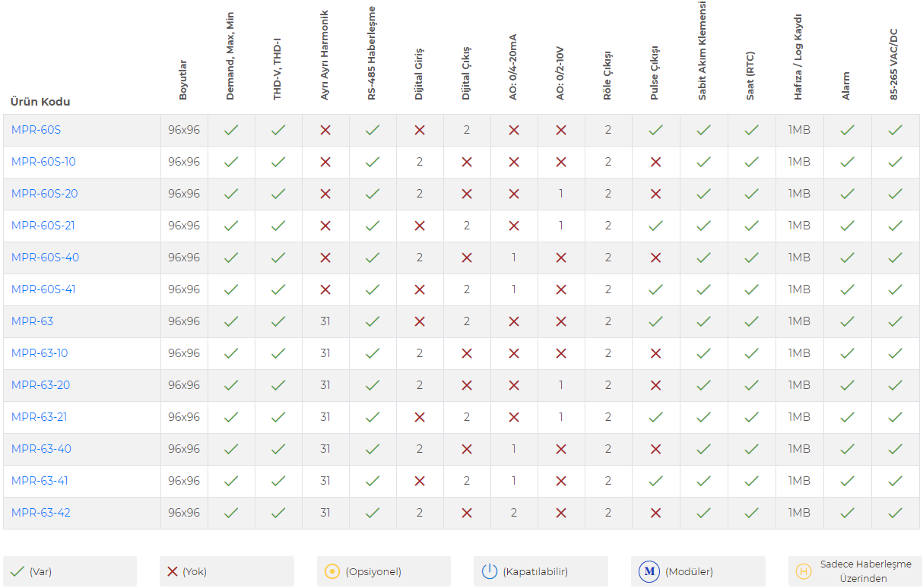
Task: Click the RS-485 Haberleşme column header
Action: (x=372, y=52)
